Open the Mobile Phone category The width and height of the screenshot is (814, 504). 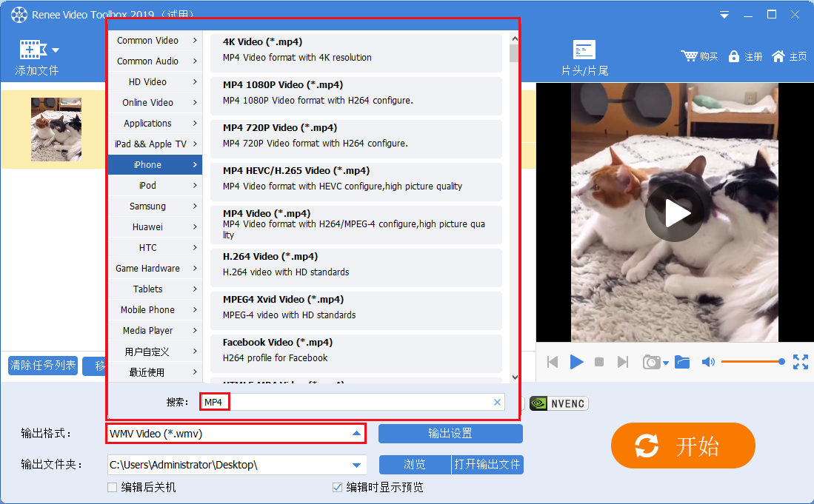(x=156, y=310)
